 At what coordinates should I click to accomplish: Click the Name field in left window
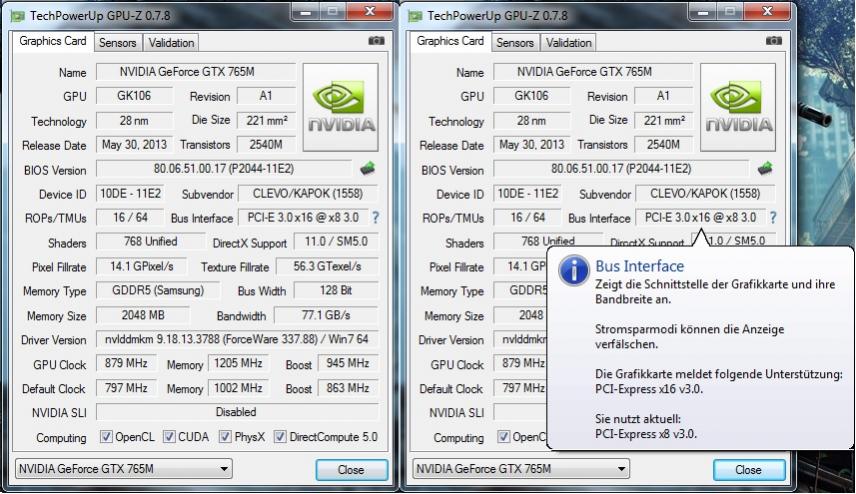pos(195,72)
